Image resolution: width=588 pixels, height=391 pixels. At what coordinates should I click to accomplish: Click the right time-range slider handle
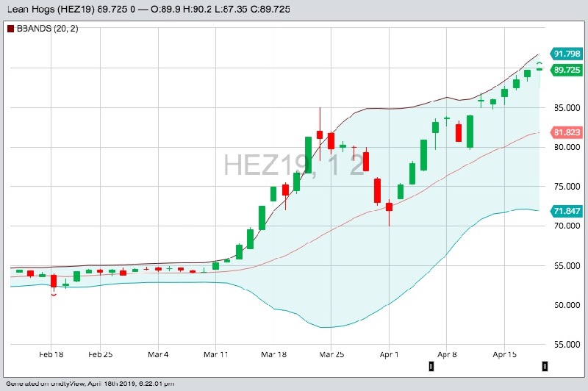[x=545, y=366]
